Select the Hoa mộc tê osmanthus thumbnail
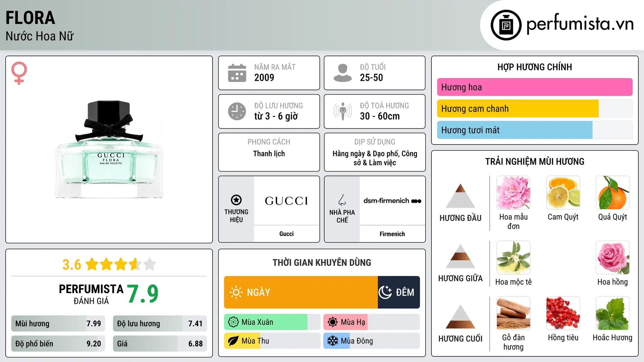The width and height of the screenshot is (644, 362). click(513, 258)
